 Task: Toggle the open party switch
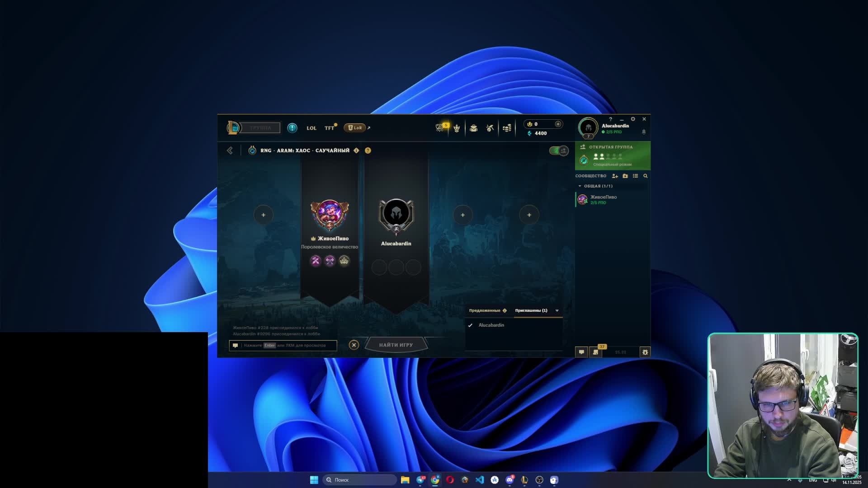[x=559, y=150]
